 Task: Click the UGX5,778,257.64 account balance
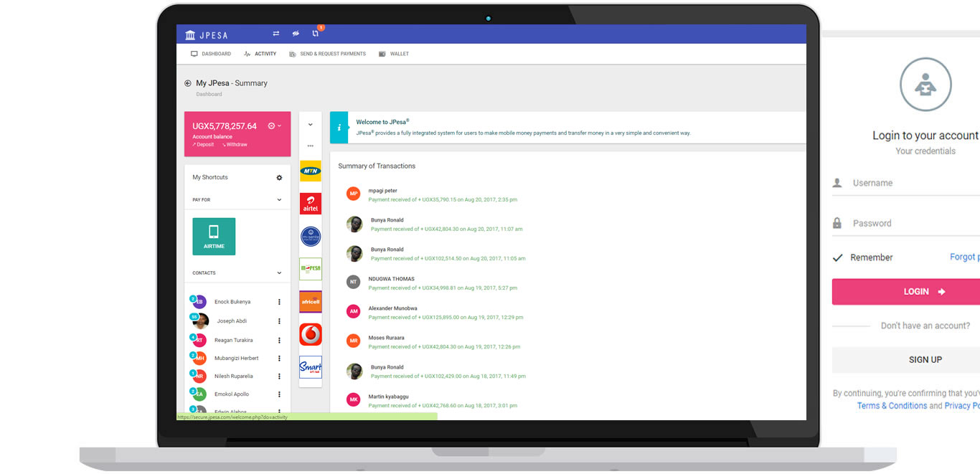[225, 126]
